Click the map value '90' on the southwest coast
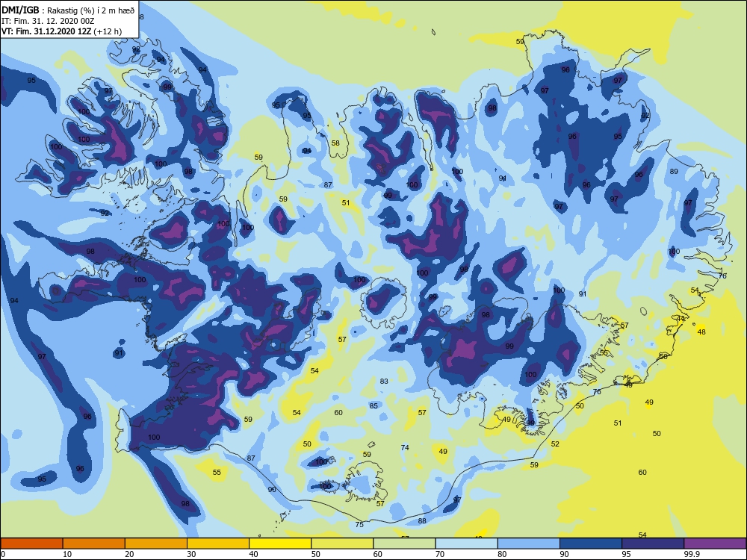747x560 pixels. (x=272, y=490)
